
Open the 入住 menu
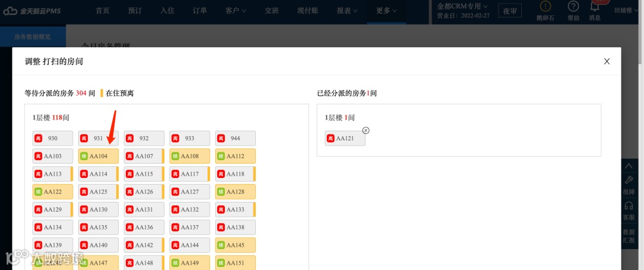(167, 11)
